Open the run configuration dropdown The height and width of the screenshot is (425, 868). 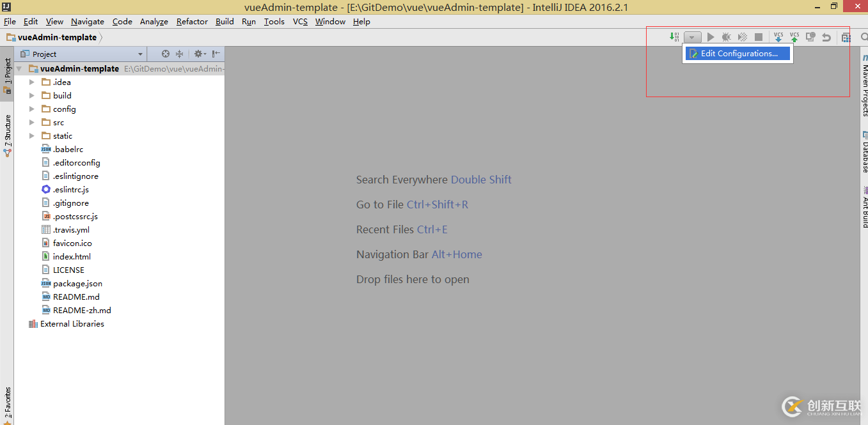click(x=692, y=38)
